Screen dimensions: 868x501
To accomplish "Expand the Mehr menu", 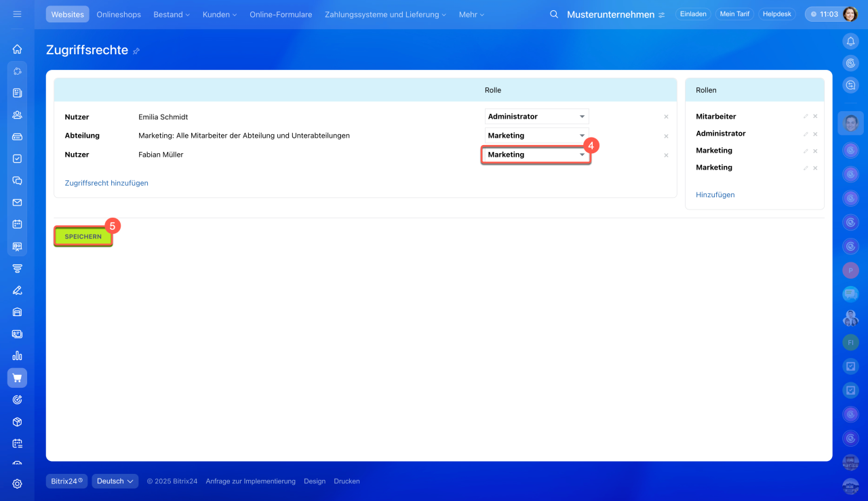I will tap(471, 14).
